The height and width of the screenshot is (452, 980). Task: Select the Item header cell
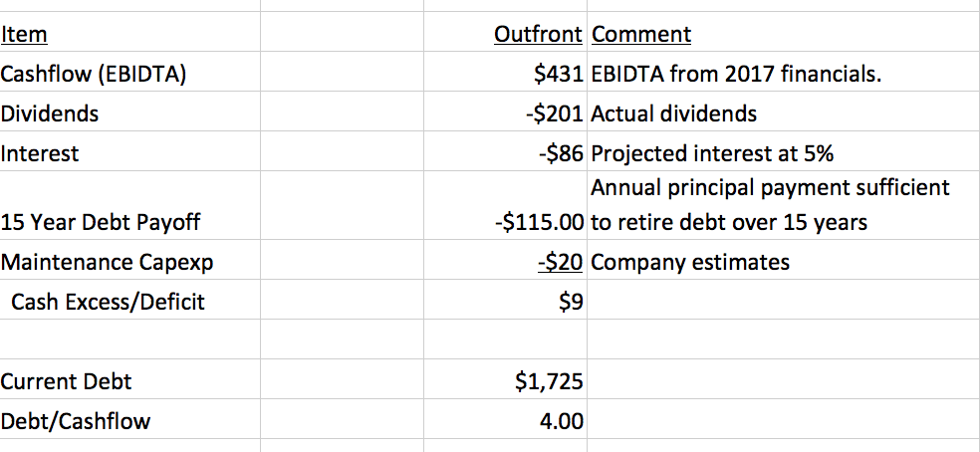(24, 36)
